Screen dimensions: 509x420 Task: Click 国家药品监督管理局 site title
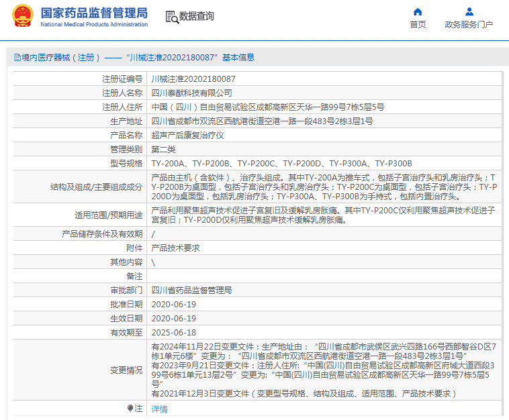coord(94,13)
